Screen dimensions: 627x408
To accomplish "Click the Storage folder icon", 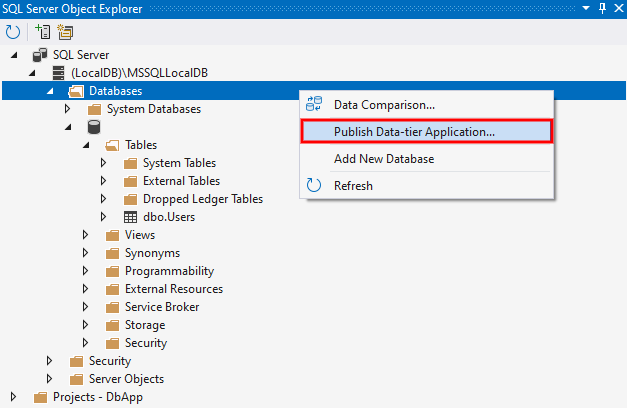I will [x=112, y=325].
